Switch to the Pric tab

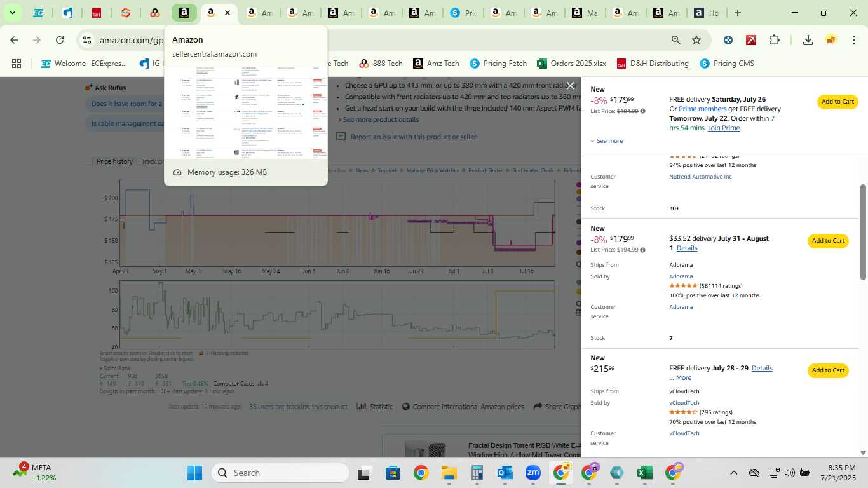tap(462, 13)
